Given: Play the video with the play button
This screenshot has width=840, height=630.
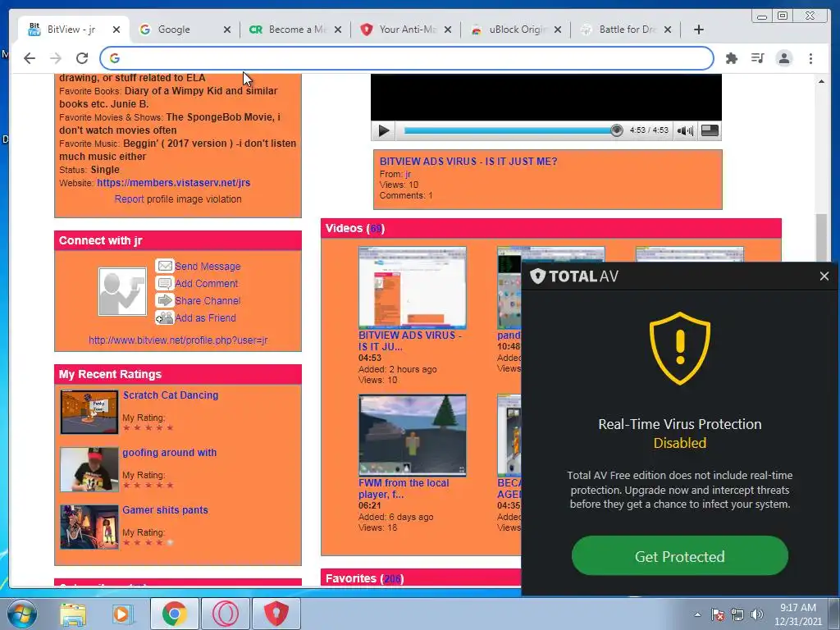Looking at the screenshot, I should [x=384, y=130].
